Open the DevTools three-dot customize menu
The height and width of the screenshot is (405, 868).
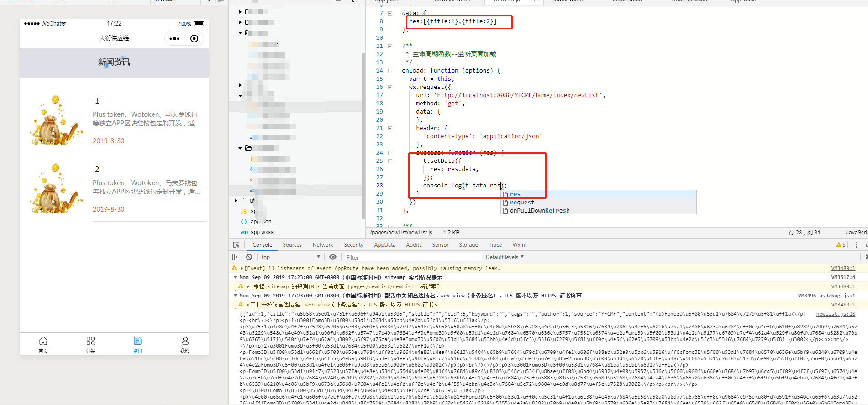[x=856, y=245]
